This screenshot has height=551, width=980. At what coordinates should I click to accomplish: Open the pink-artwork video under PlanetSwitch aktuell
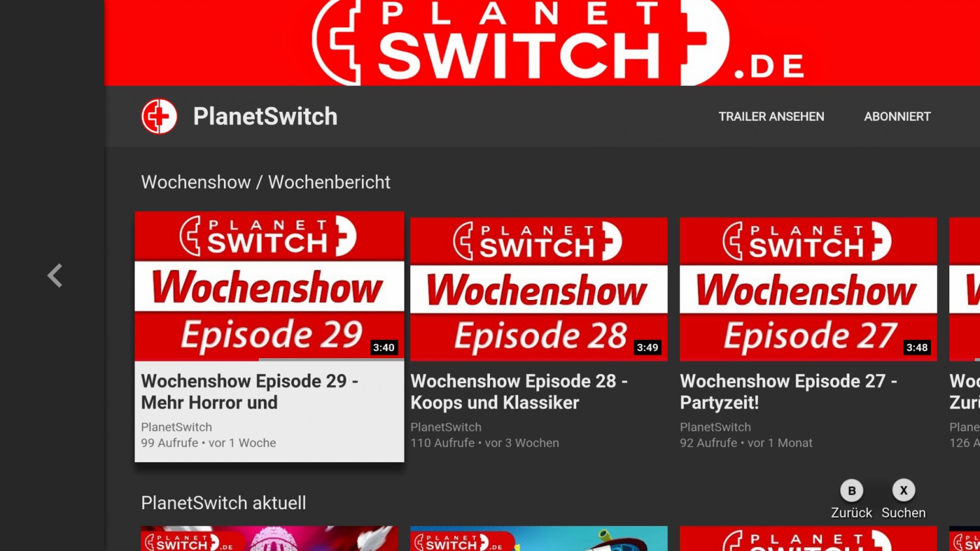pos(269,539)
